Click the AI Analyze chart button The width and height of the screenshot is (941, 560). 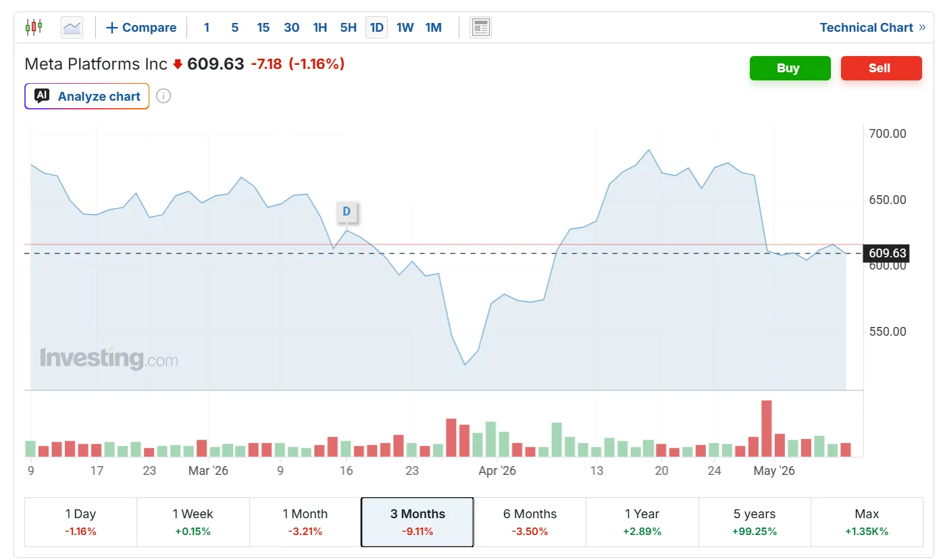click(x=87, y=96)
